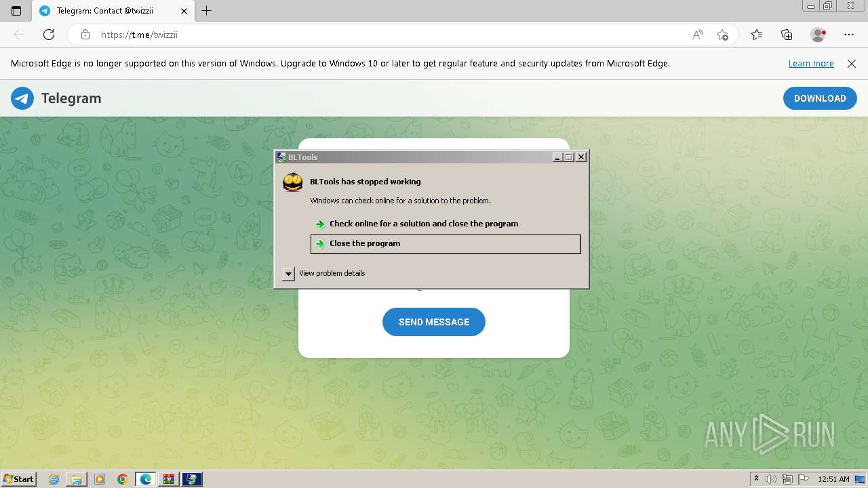Restore down the Edge browser window
Viewport: 868px width, 488px height.
click(x=827, y=6)
